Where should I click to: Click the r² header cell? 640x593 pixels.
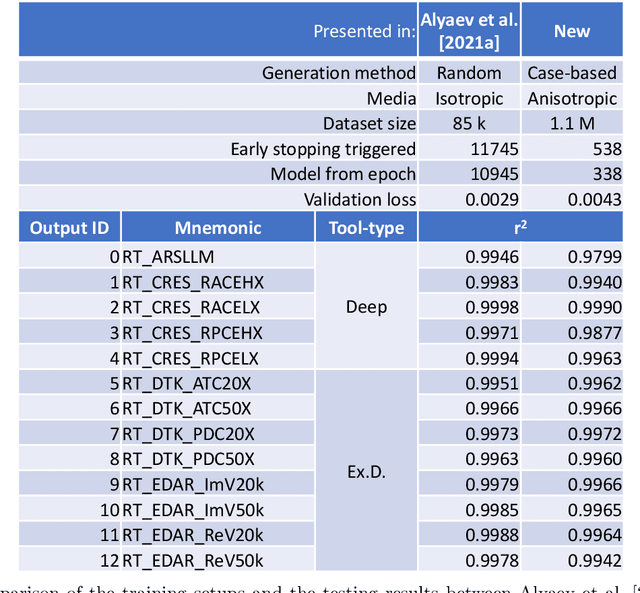(520, 228)
